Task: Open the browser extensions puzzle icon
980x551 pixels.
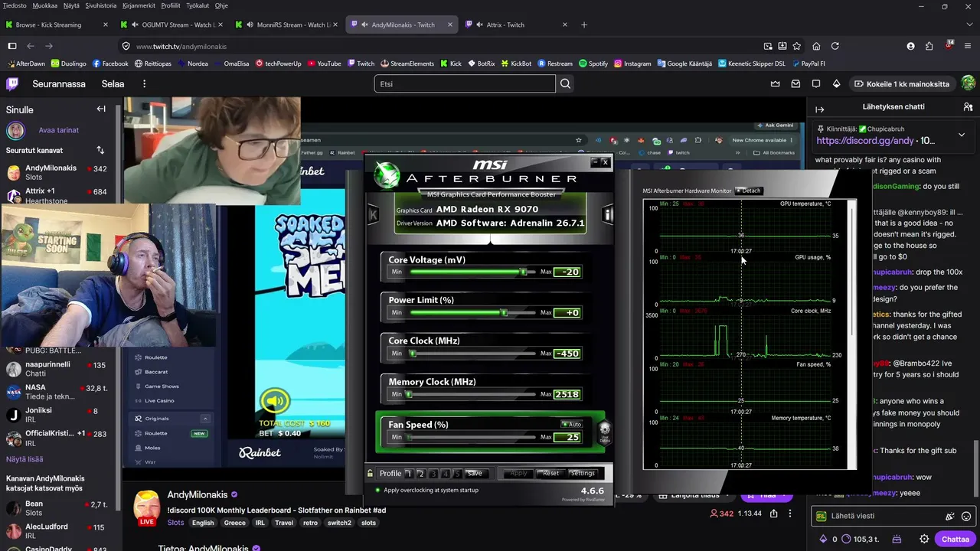Action: click(x=929, y=46)
